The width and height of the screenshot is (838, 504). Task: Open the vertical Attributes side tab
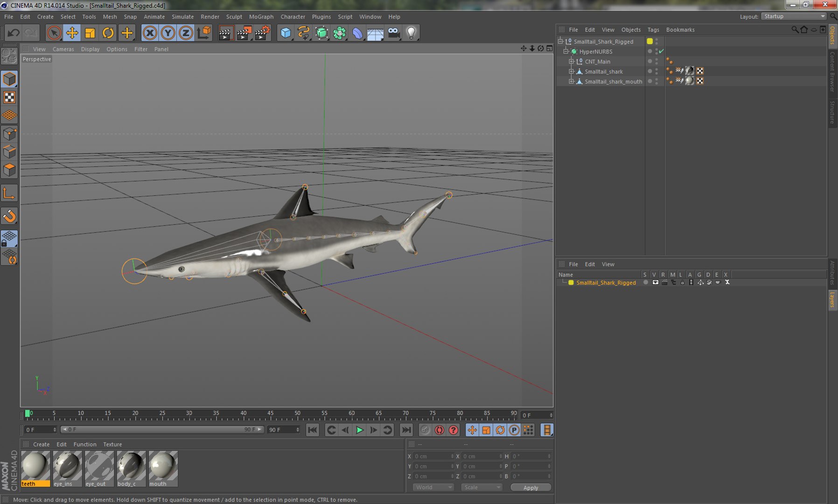(832, 273)
